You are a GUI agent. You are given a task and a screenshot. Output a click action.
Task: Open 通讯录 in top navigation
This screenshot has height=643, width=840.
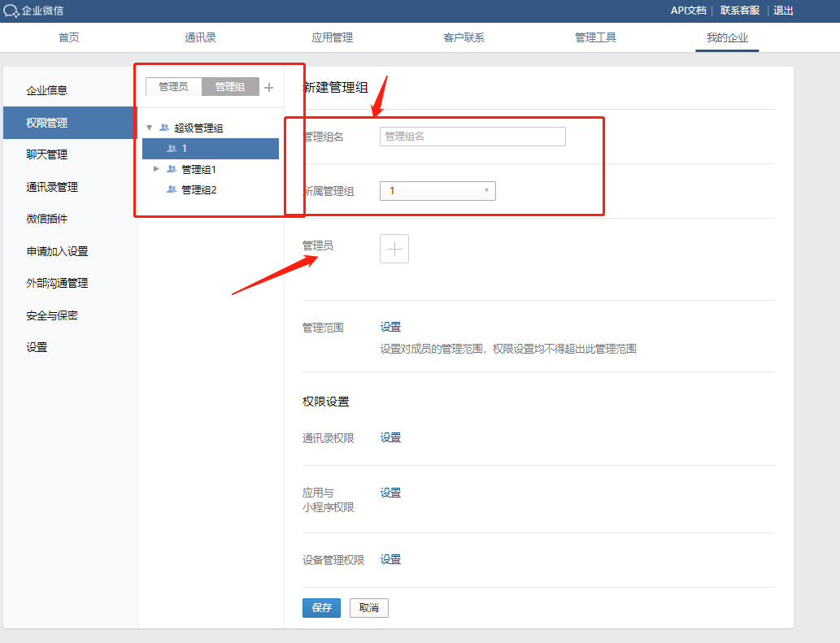pyautogui.click(x=201, y=37)
